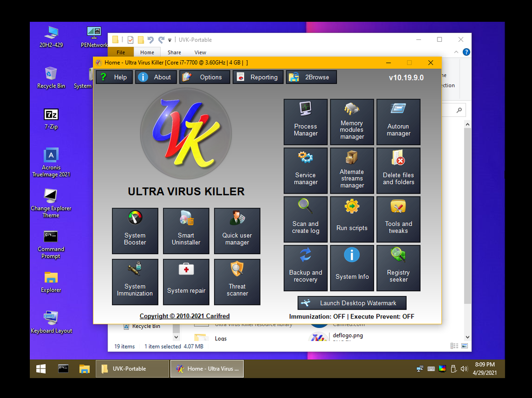The height and width of the screenshot is (398, 532).
Task: Click the Explorer vertical scrollbar
Action: tap(467, 216)
